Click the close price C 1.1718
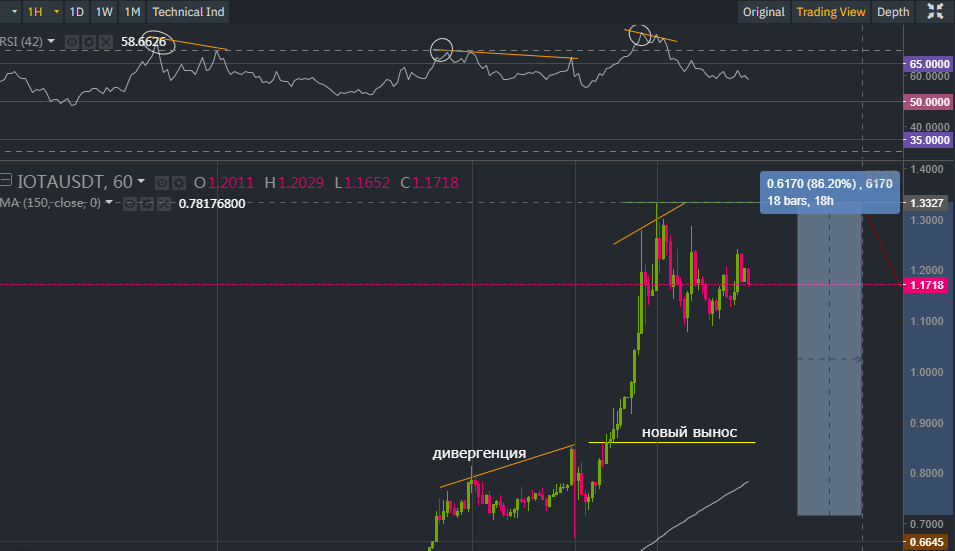 pyautogui.click(x=429, y=183)
